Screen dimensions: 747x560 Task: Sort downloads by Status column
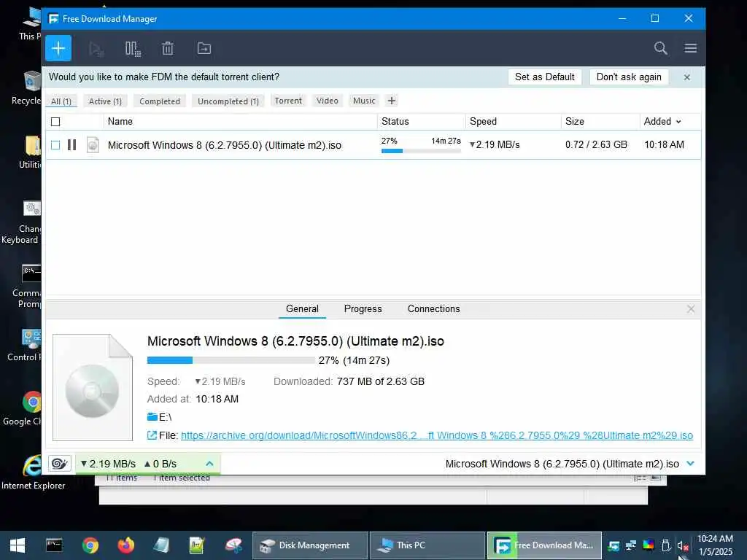click(421, 122)
